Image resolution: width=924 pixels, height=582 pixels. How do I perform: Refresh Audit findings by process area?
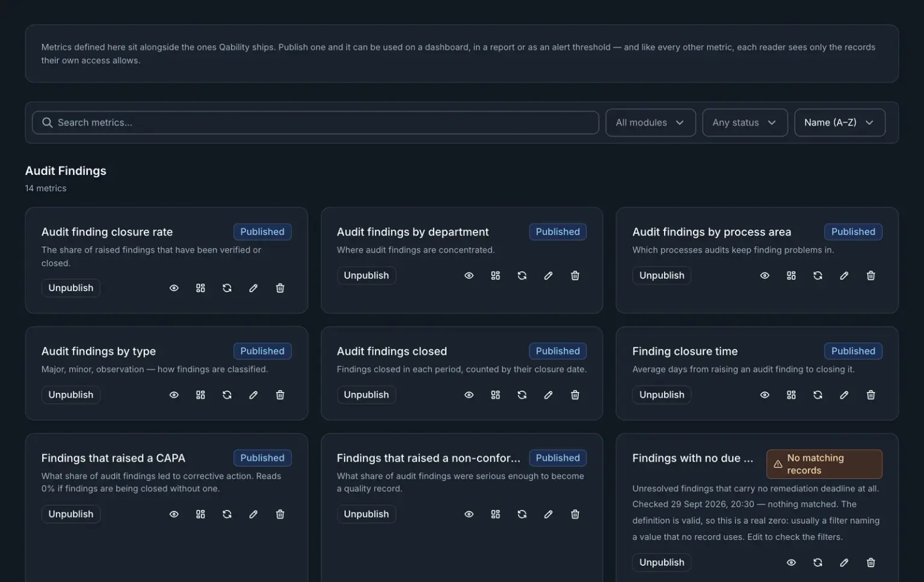point(818,275)
